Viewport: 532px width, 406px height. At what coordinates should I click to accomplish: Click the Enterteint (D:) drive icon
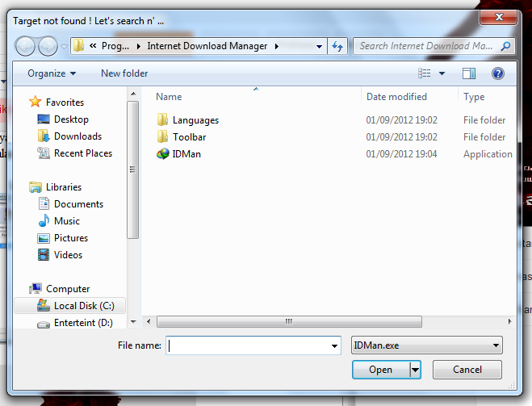pos(44,325)
